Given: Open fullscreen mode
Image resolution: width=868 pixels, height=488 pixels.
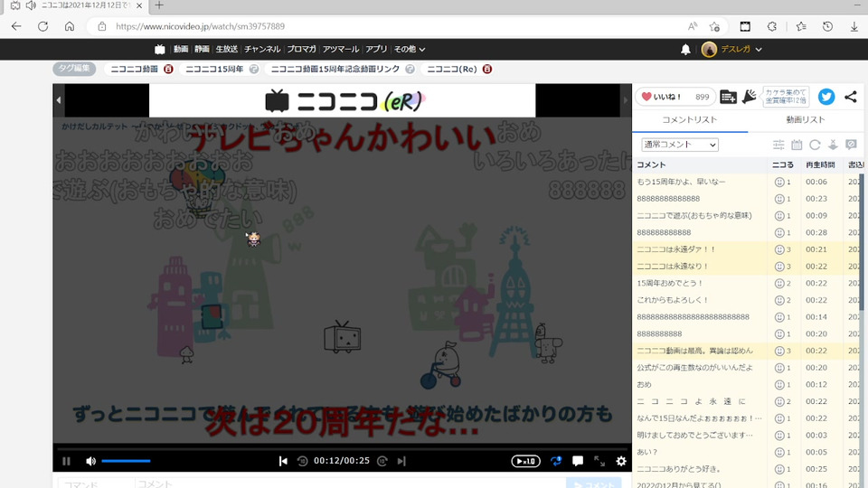Looking at the screenshot, I should pos(599,461).
